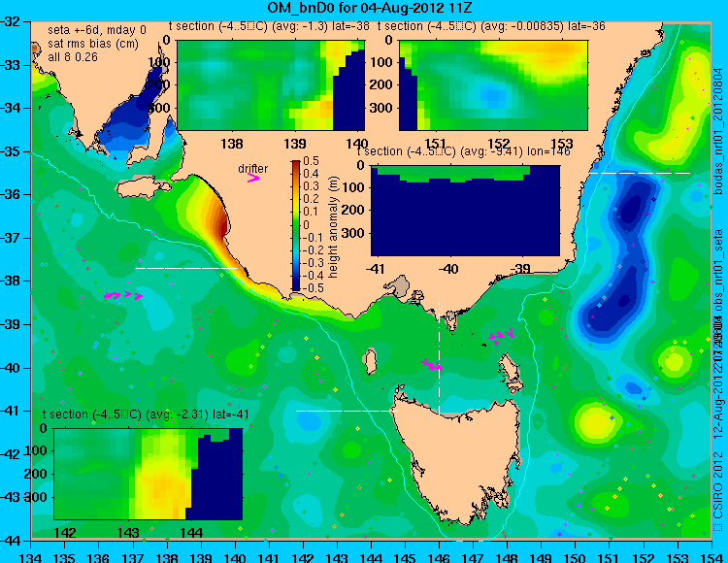Viewport: 728px width, 563px height.
Task: Click the 'drifter' legend label
Action: point(253,169)
